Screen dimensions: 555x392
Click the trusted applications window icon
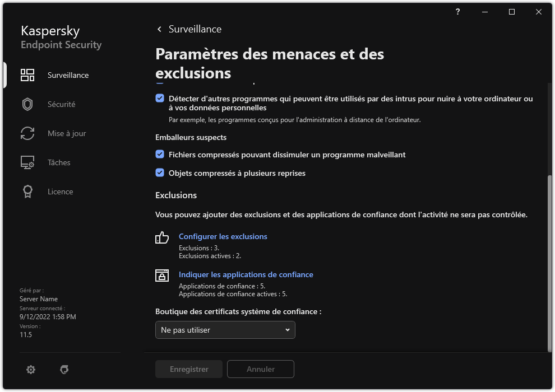coord(162,276)
